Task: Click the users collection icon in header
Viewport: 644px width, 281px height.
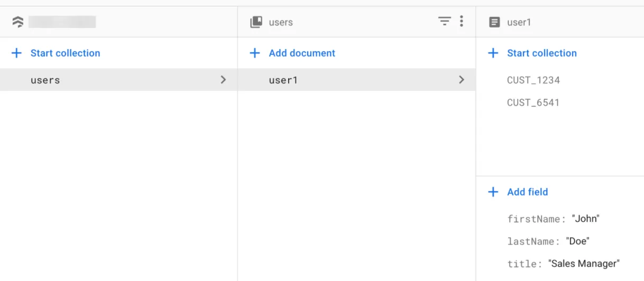Action: point(256,22)
